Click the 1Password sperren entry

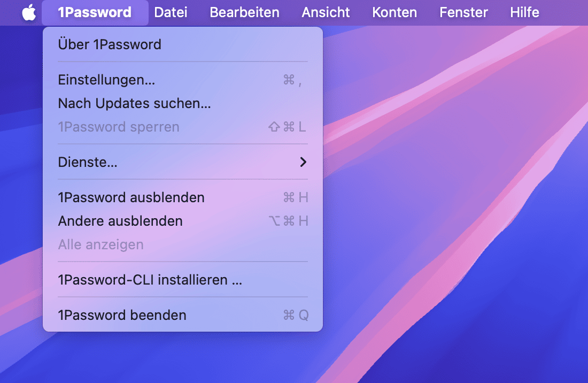pyautogui.click(x=119, y=127)
